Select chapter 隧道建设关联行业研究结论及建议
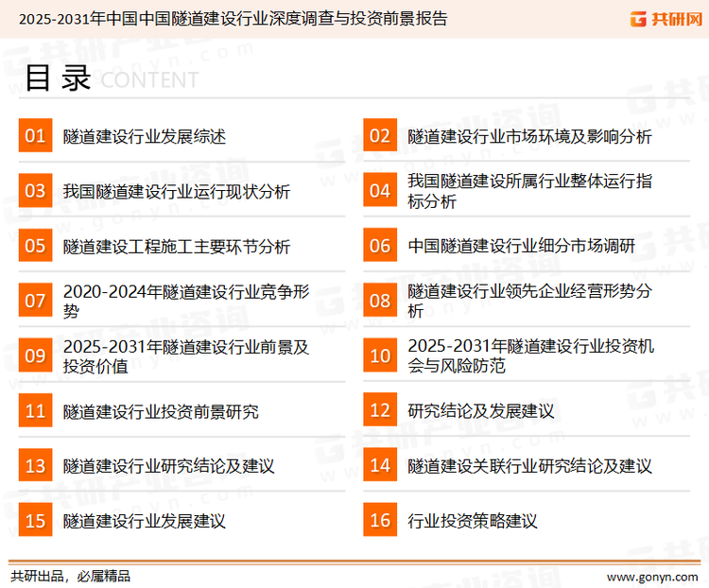This screenshot has height=588, width=709. point(529,466)
